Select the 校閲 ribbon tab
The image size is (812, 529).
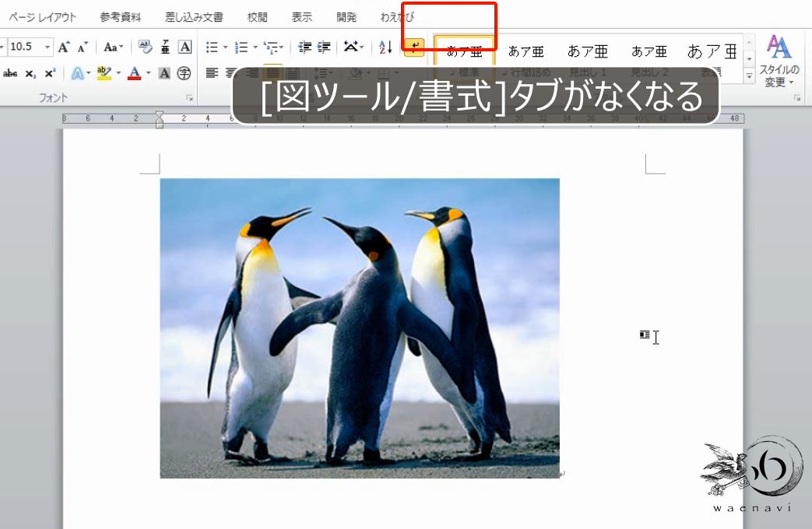(x=258, y=17)
